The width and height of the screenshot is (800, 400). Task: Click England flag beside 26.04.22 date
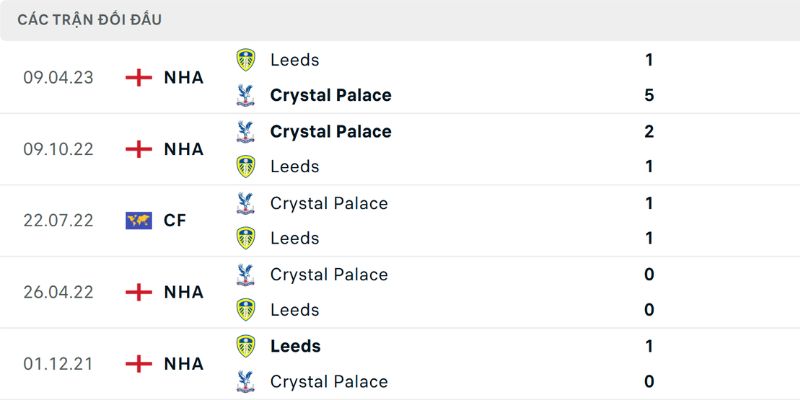(x=138, y=292)
